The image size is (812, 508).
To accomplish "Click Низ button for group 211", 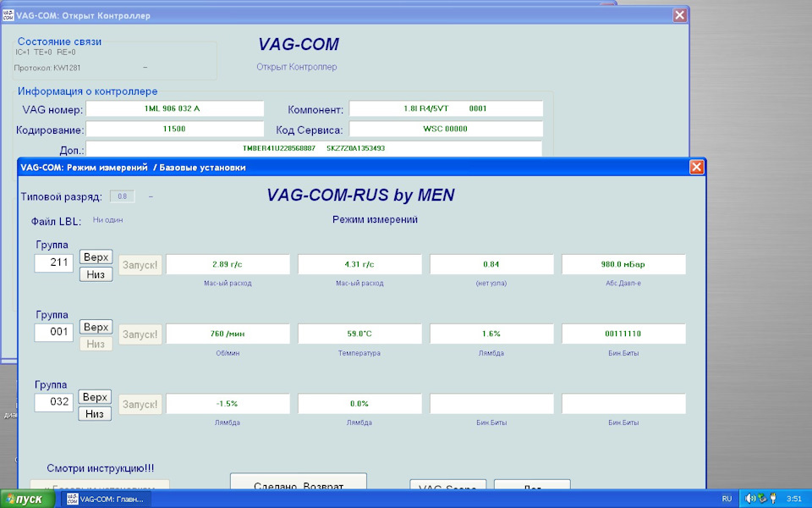I will [x=96, y=274].
